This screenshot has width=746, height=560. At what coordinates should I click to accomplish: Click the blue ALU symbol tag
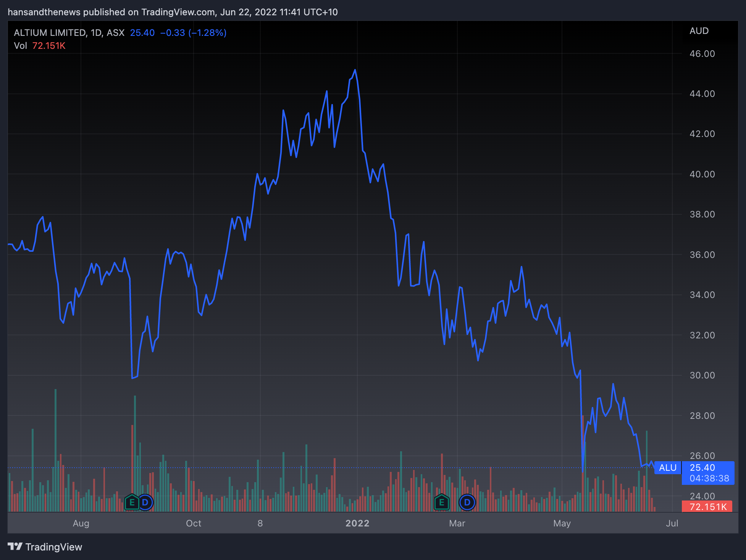[667, 468]
